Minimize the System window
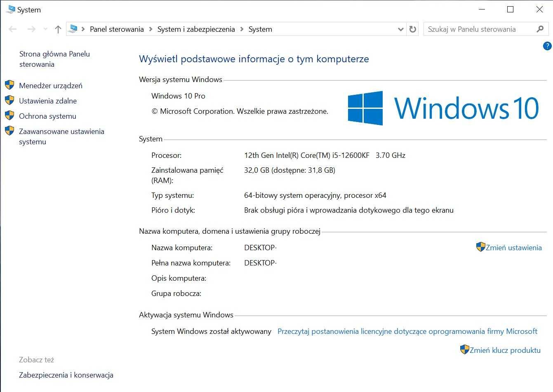553x392 pixels. (482, 9)
